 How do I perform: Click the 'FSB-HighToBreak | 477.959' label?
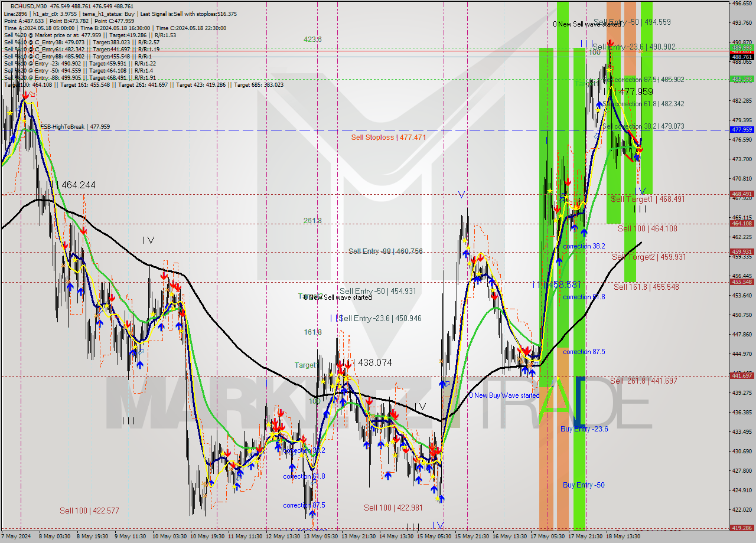[x=75, y=127]
